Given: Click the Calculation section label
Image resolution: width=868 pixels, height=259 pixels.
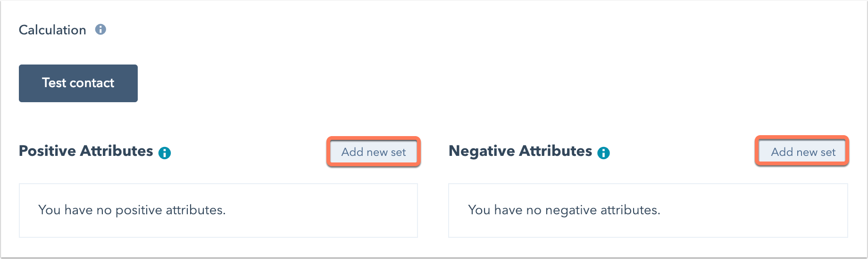Looking at the screenshot, I should point(52,30).
